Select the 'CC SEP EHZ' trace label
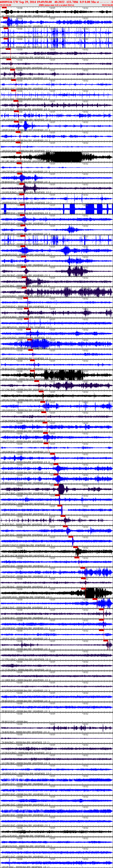The height and width of the screenshot is (868, 113). click(8, 535)
